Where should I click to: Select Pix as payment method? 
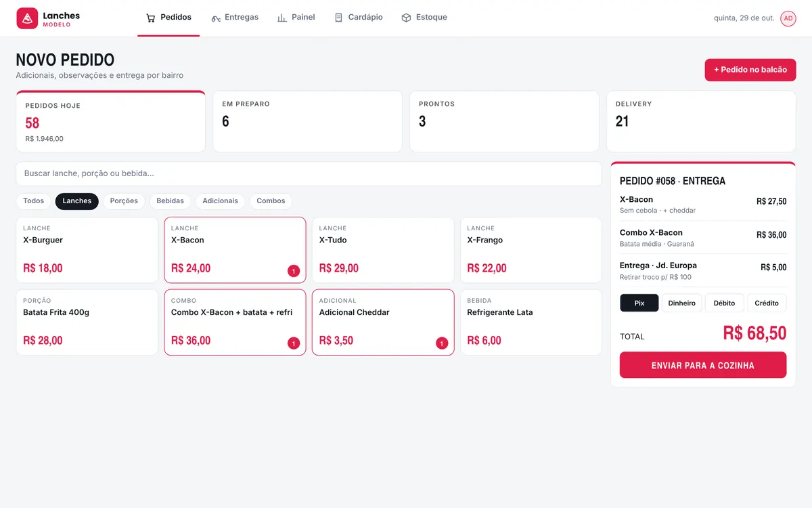click(x=639, y=303)
